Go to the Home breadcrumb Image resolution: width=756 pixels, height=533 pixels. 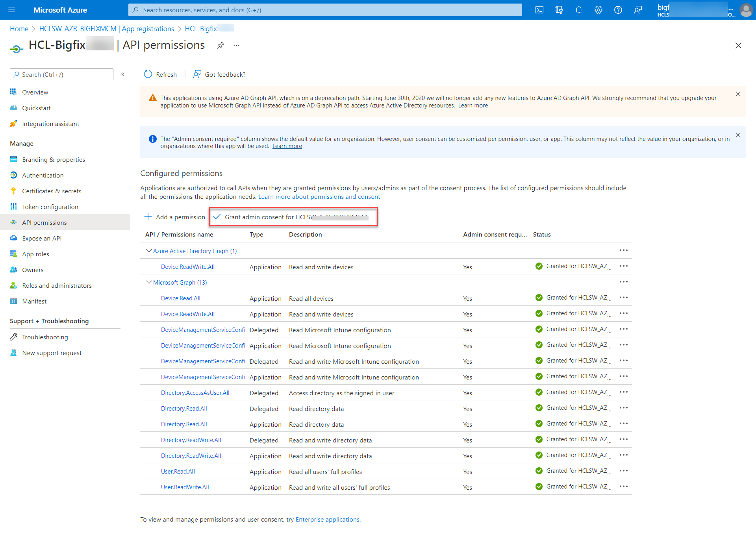point(19,28)
